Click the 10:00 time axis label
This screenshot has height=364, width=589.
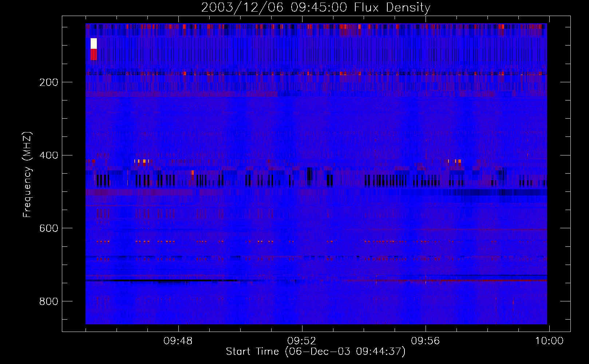pos(549,341)
